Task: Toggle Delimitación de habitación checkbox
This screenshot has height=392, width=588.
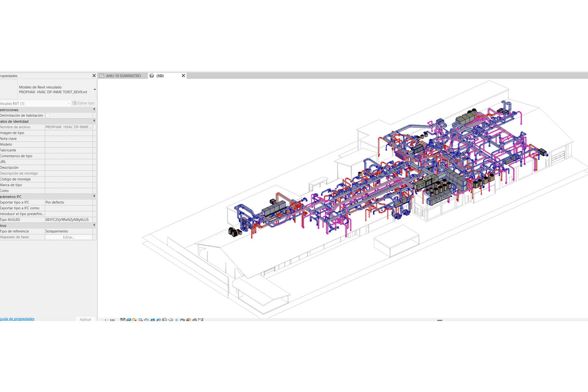Action: pos(48,115)
